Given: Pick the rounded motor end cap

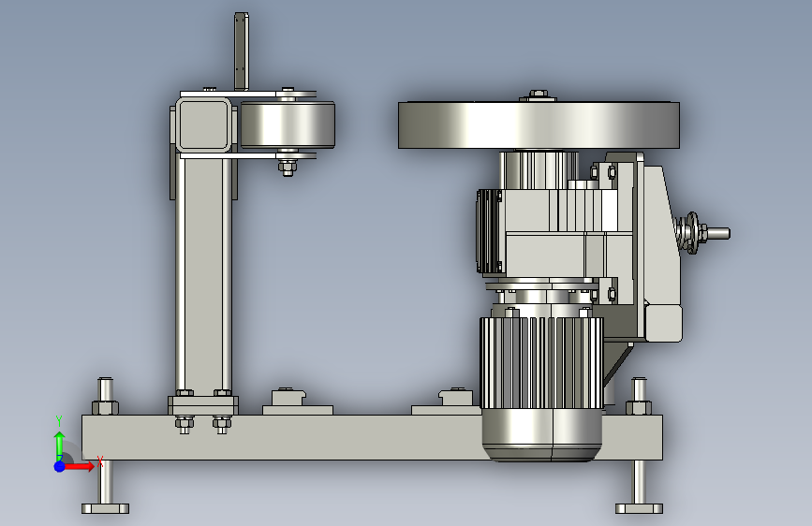Looking at the screenshot, I should [541, 435].
